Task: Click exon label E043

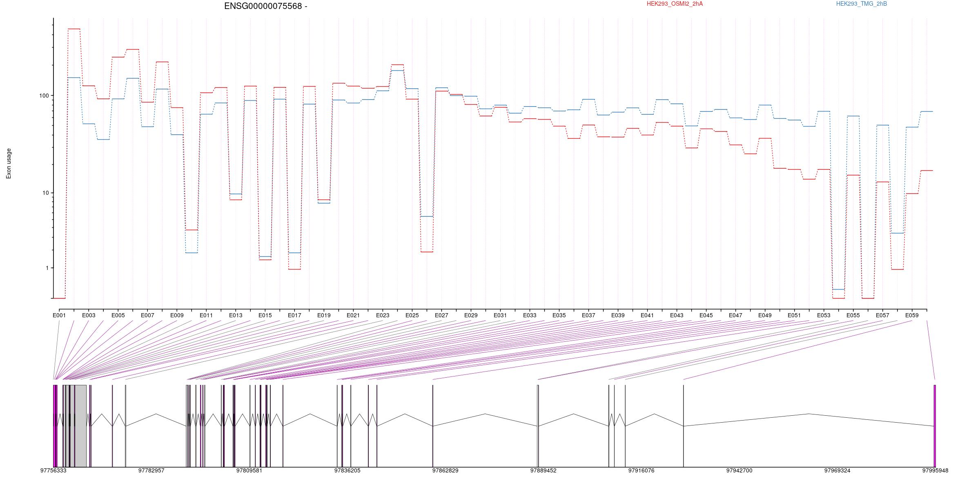Action: coord(677,315)
